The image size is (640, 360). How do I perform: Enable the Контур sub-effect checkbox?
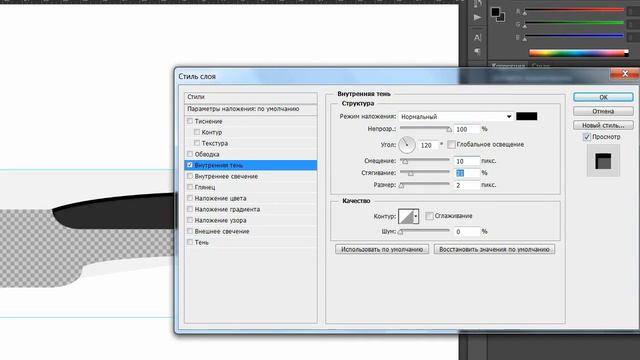click(x=197, y=132)
